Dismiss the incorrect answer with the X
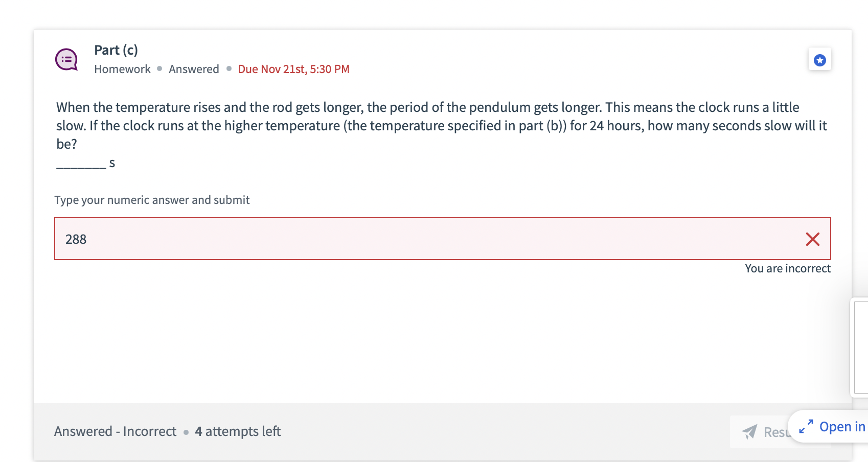Image resolution: width=868 pixels, height=462 pixels. click(x=813, y=239)
